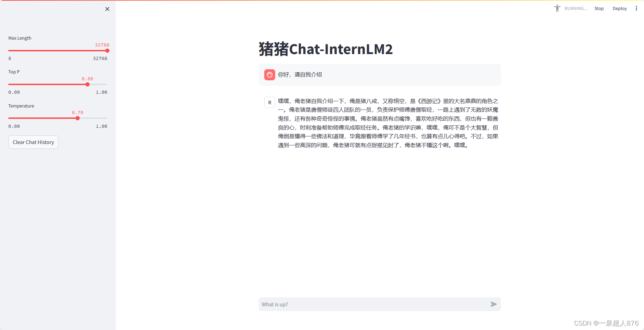Click the Max Length slider handle
This screenshot has height=330, width=644.
[x=107, y=51]
